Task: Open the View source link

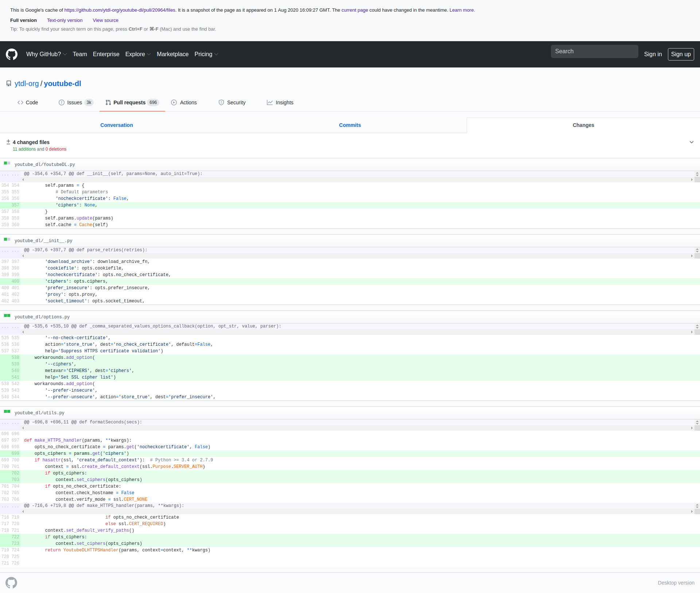Action: coord(106,20)
